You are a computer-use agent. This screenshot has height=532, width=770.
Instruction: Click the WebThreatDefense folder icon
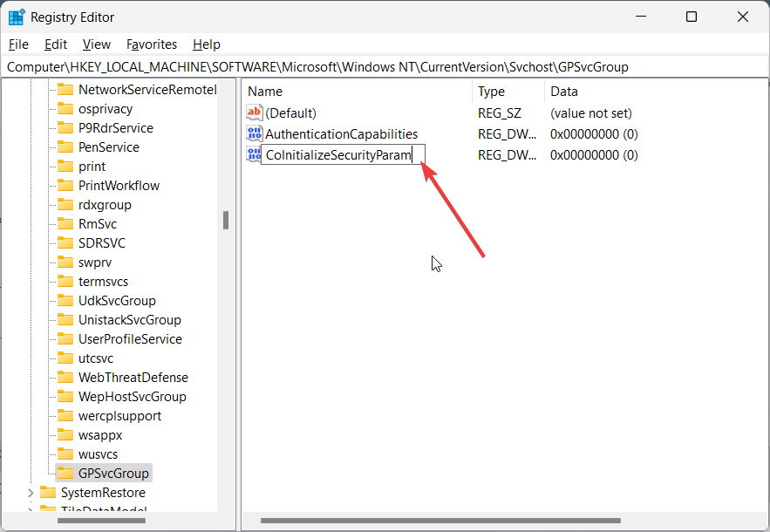point(65,377)
